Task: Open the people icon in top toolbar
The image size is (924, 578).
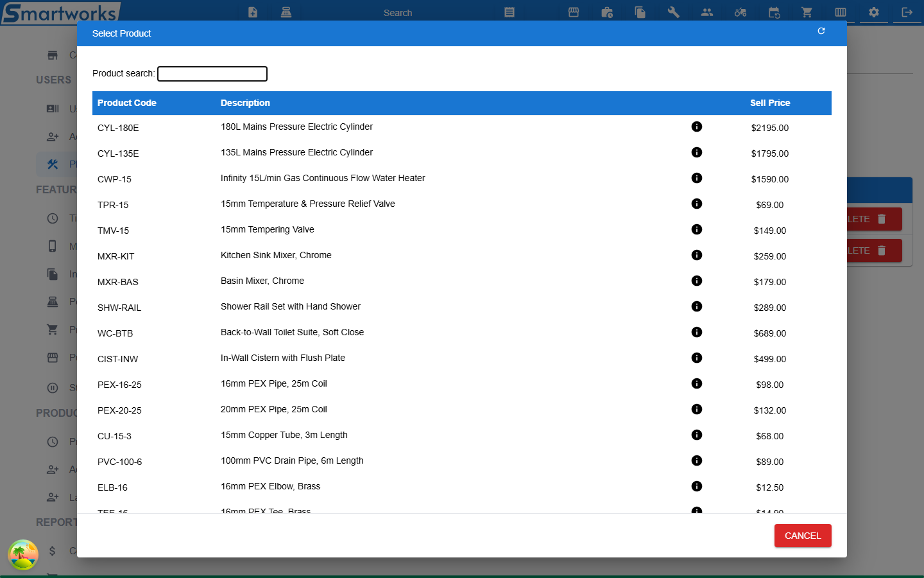Action: [x=707, y=12]
